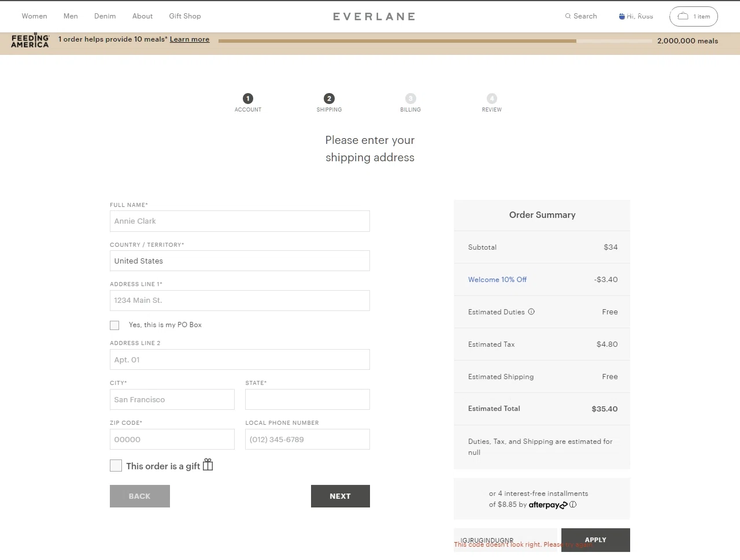Image resolution: width=740 pixels, height=560 pixels.
Task: Click the Everlane logo
Action: coord(374,17)
